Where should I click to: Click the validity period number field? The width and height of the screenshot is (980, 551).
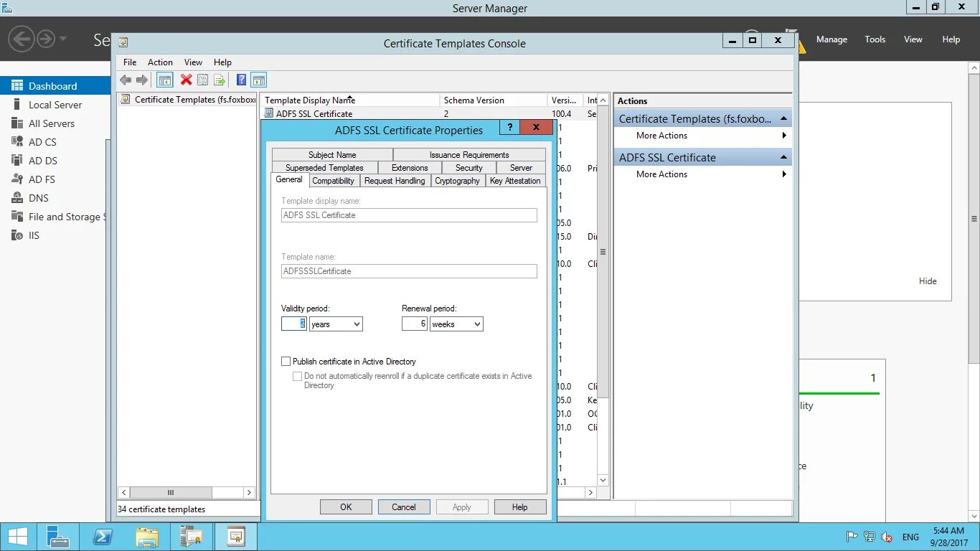point(294,324)
